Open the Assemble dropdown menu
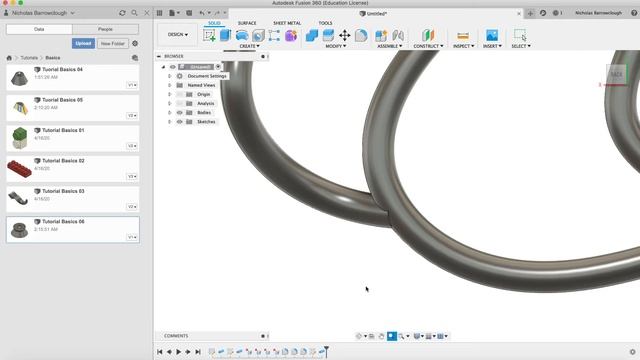 tap(390, 46)
